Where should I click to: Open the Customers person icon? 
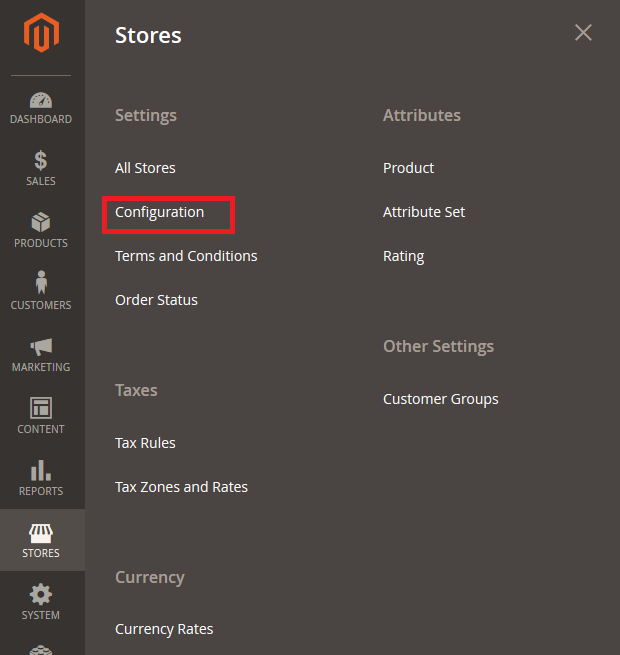point(41,282)
